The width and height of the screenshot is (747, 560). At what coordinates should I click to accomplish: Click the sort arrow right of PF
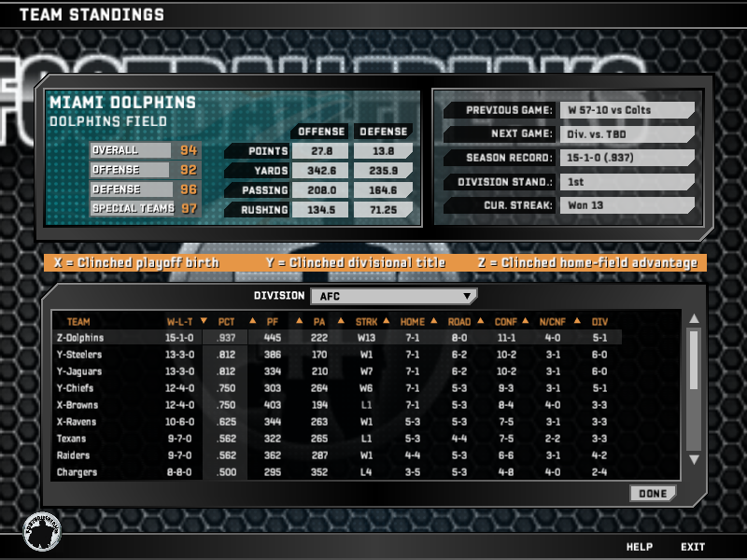299,320
